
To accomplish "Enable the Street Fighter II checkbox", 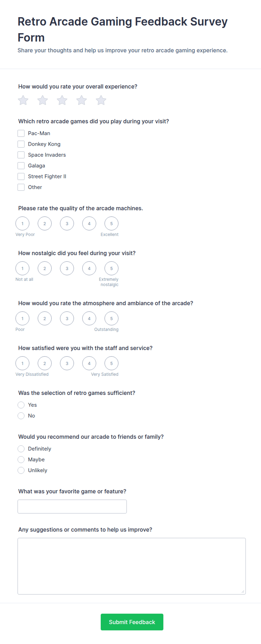I will click(x=21, y=176).
